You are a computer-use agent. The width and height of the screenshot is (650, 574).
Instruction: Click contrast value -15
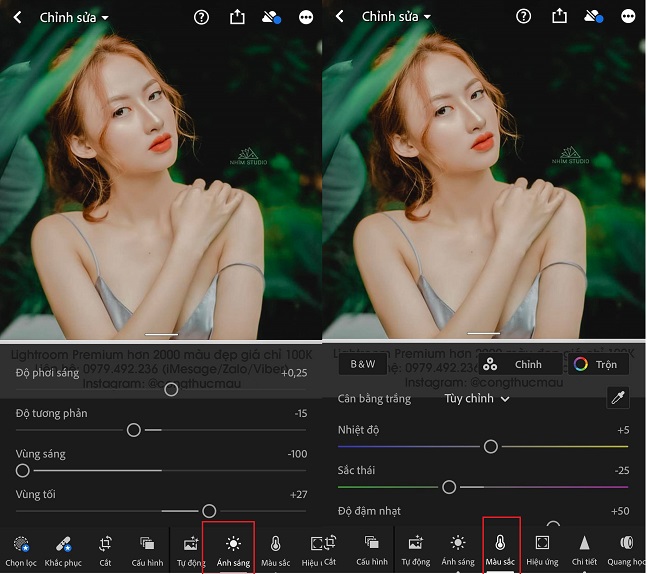(x=301, y=413)
